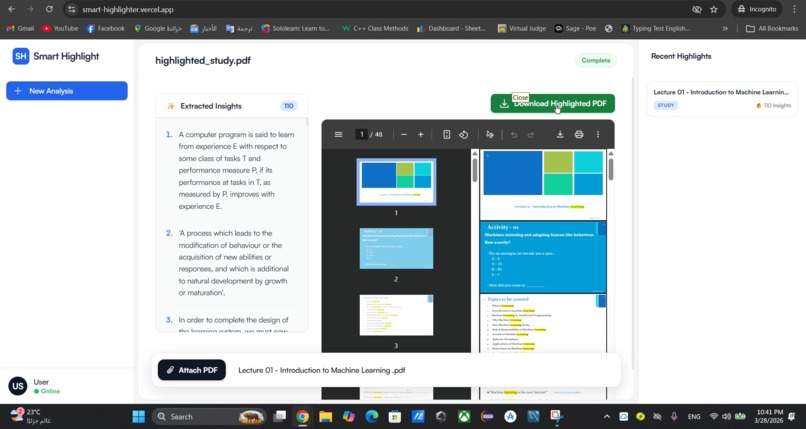Viewport: 806px width, 429px height.
Task: Show hidden system tray icons
Action: (x=607, y=417)
